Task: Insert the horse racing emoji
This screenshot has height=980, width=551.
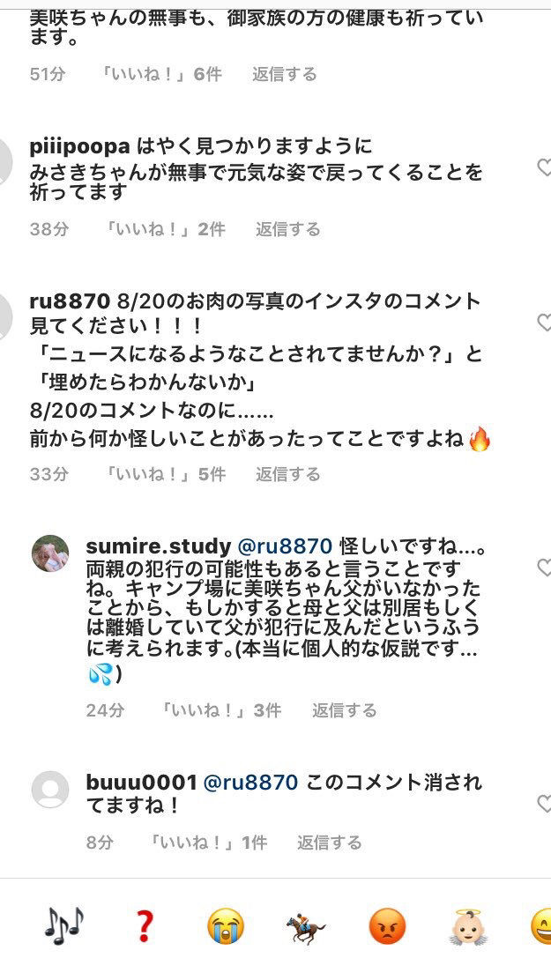Action: (x=306, y=927)
